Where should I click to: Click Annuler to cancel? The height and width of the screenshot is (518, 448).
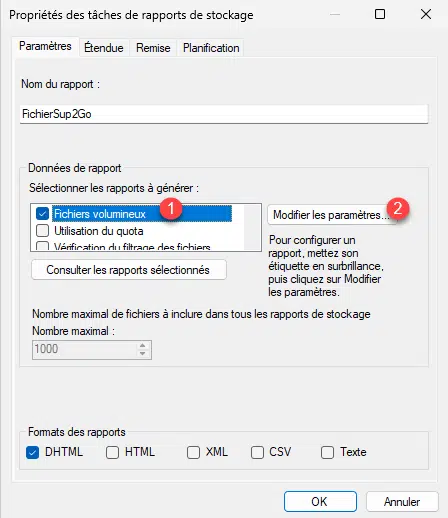pyautogui.click(x=402, y=501)
